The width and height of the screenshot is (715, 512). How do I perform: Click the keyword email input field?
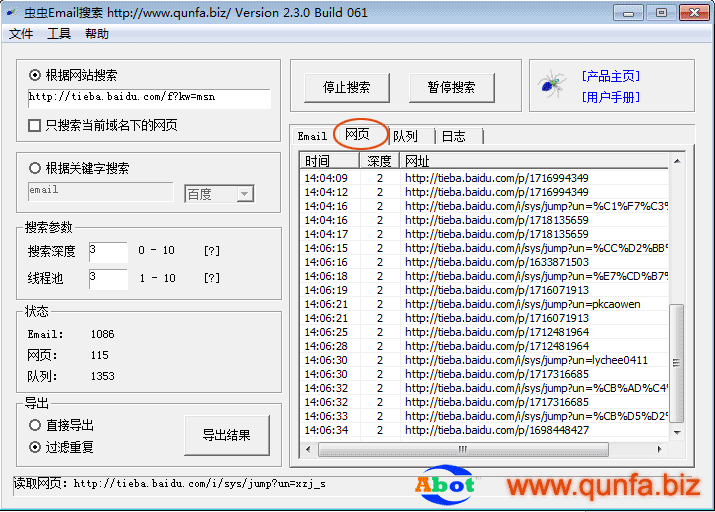click(x=100, y=191)
